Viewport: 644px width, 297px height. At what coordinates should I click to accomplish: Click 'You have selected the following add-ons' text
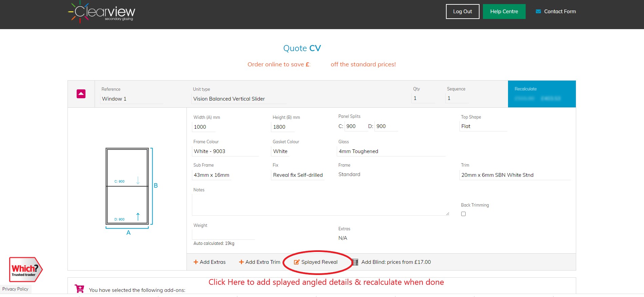pos(137,290)
